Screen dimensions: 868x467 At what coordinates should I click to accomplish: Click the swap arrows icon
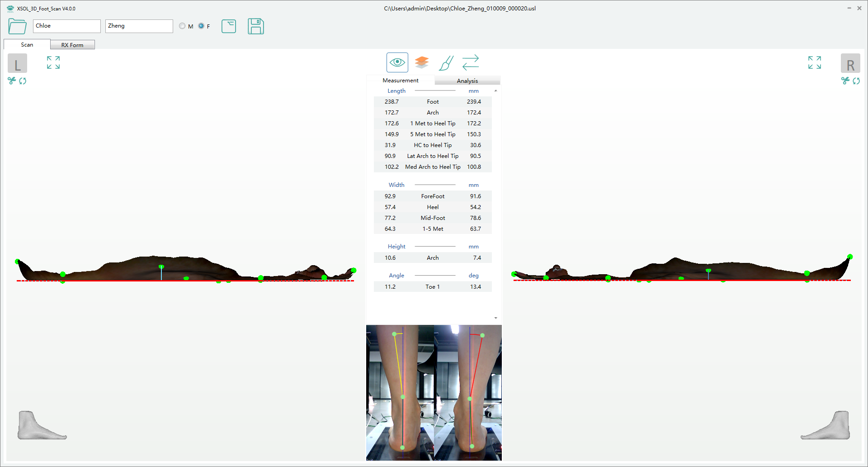click(x=470, y=62)
